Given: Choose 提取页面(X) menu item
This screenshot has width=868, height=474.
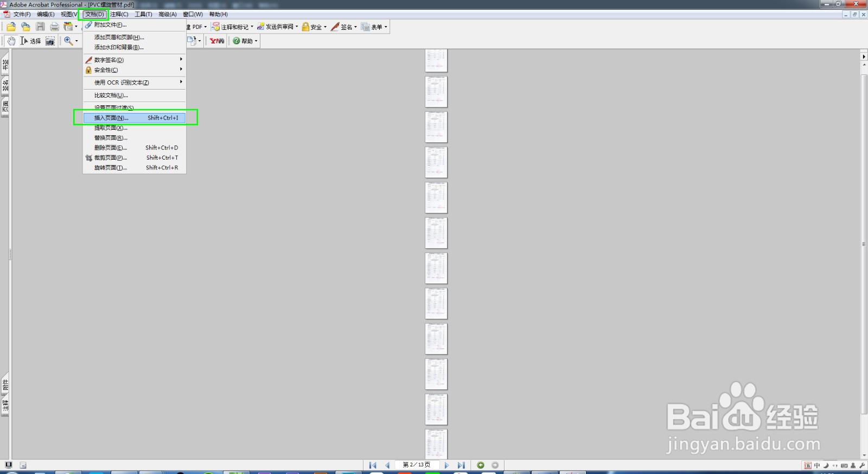Looking at the screenshot, I should coord(134,128).
